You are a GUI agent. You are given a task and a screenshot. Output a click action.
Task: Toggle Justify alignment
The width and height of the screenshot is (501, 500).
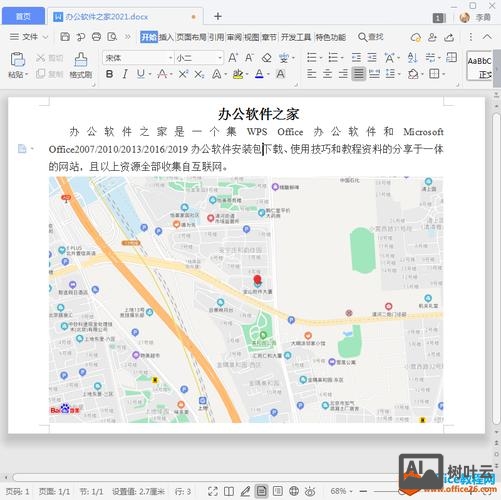[359, 74]
